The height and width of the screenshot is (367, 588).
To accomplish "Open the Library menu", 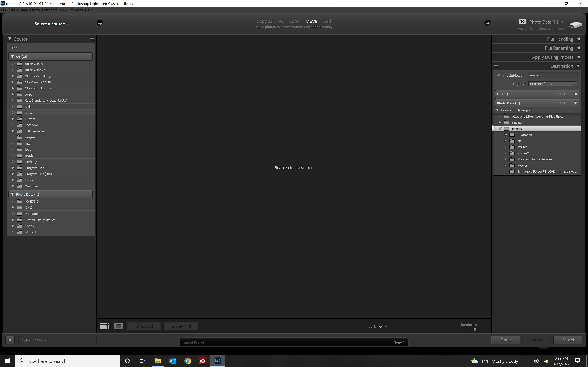I will click(x=22, y=10).
